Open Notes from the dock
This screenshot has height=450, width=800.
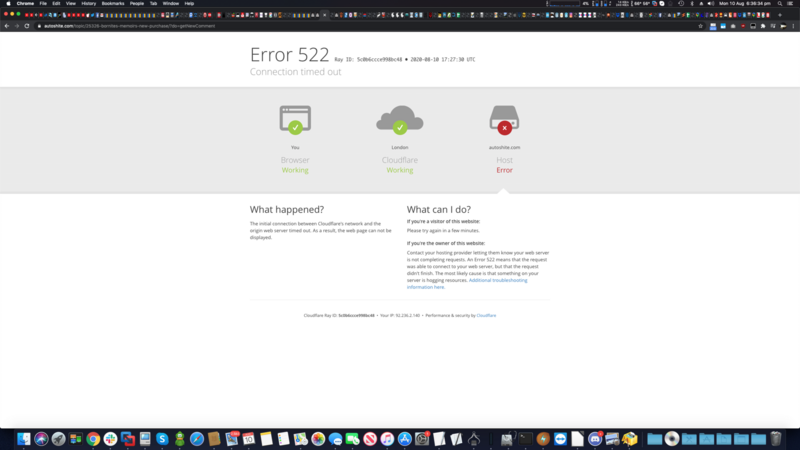266,439
